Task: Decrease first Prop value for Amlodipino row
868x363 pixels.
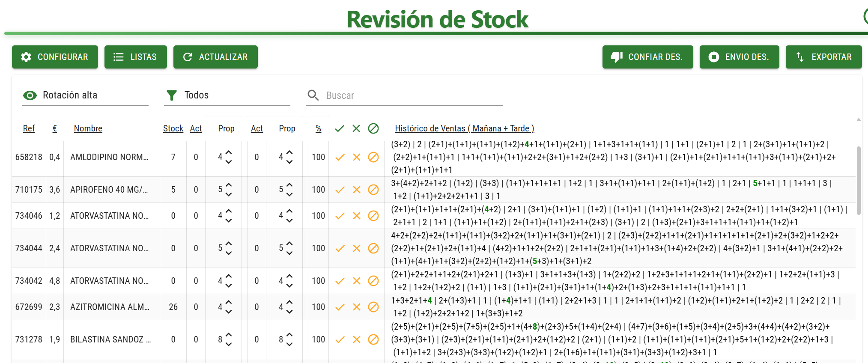Action: point(229,162)
